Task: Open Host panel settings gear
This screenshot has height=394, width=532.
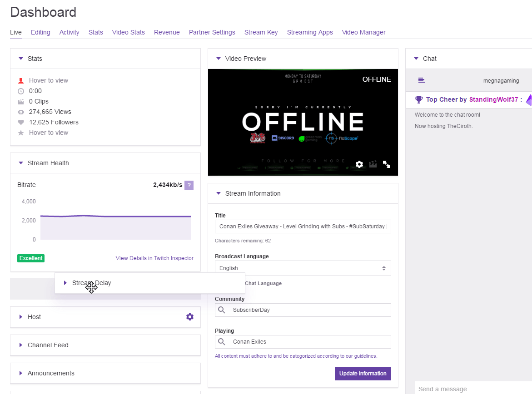Action: pos(189,316)
